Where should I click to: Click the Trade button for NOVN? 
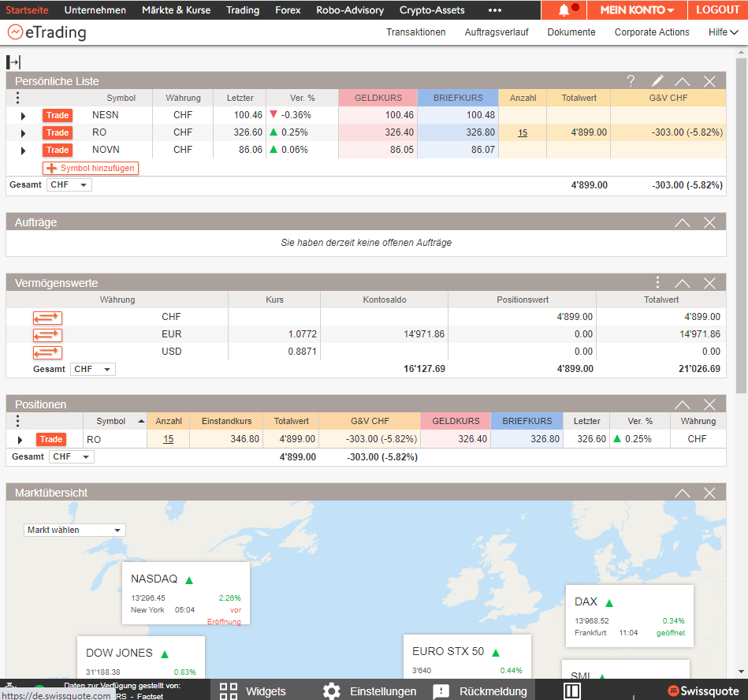[58, 150]
